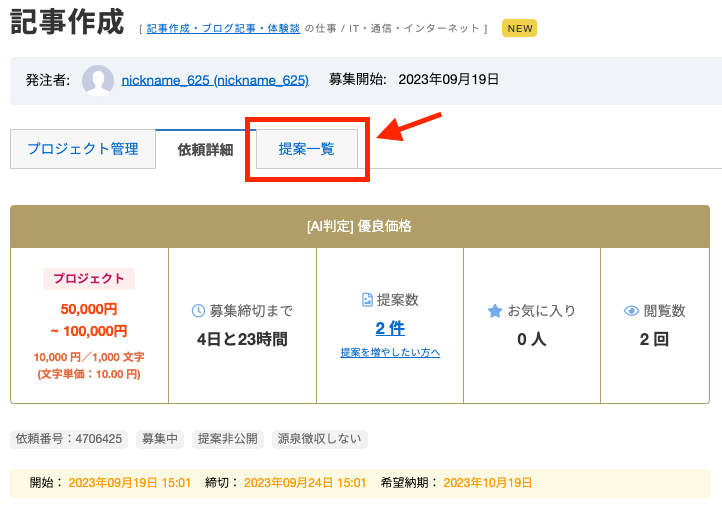722x509 pixels.
Task: Click the 4日と23時間 remaining time
Action: pyautogui.click(x=242, y=339)
